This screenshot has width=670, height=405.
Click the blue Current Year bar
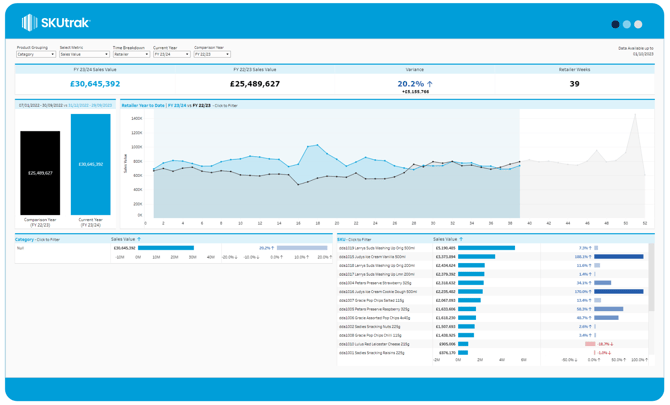pyautogui.click(x=91, y=164)
